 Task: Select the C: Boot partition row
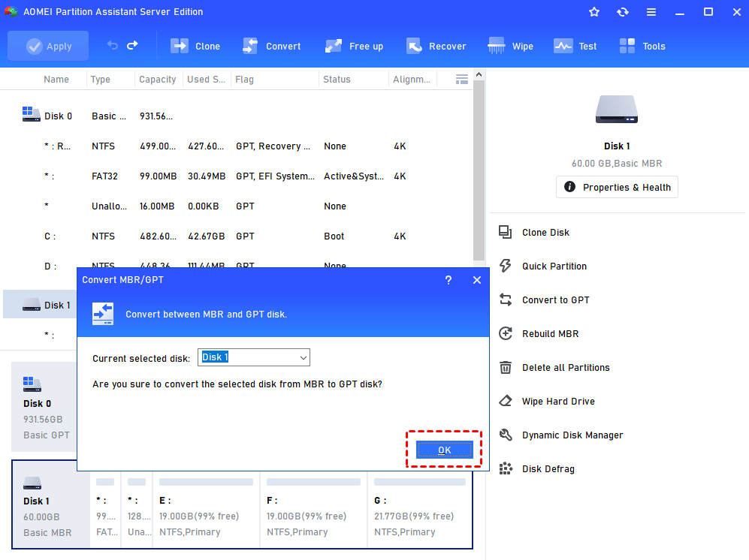click(237, 236)
